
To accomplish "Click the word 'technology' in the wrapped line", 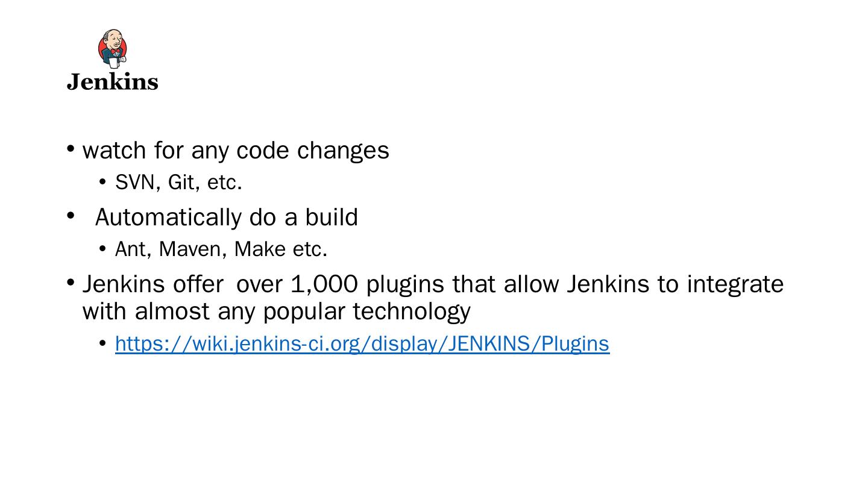I will [x=411, y=312].
